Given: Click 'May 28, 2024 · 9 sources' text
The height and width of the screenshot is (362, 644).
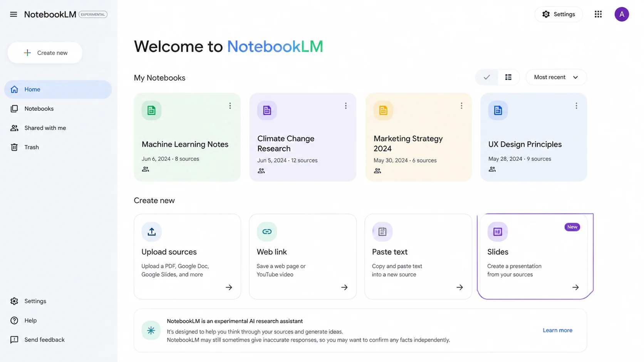Looking at the screenshot, I should click(520, 159).
